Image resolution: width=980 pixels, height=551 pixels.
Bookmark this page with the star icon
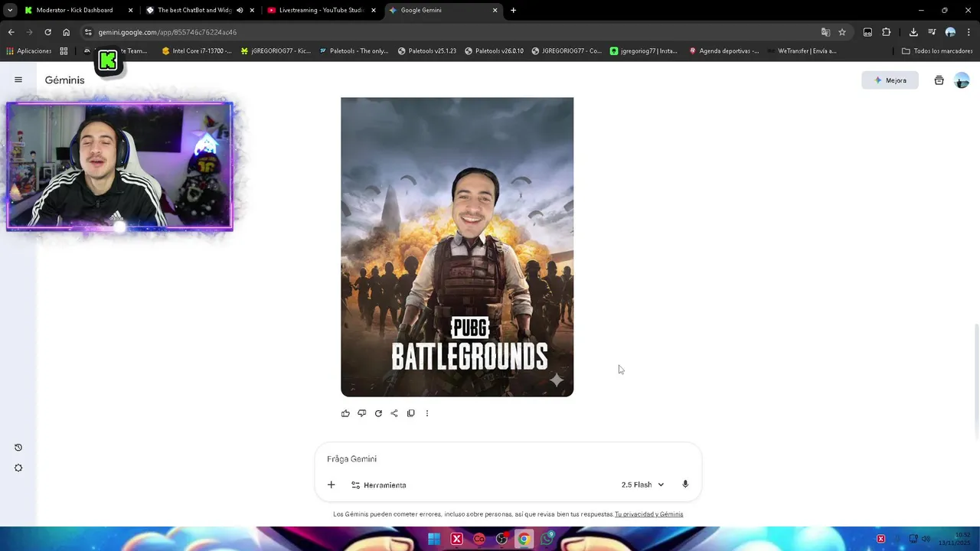(x=842, y=32)
